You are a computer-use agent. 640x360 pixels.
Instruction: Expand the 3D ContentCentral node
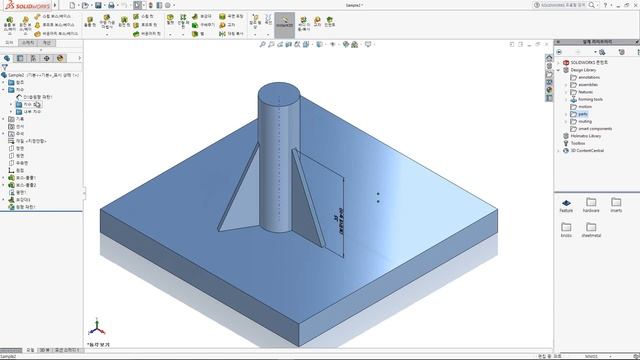pos(558,151)
